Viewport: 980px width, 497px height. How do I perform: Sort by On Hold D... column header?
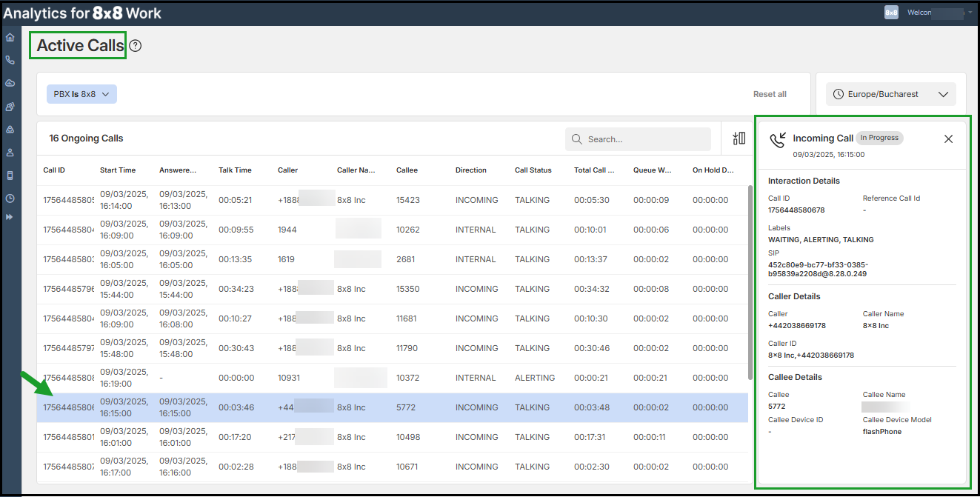coord(713,170)
